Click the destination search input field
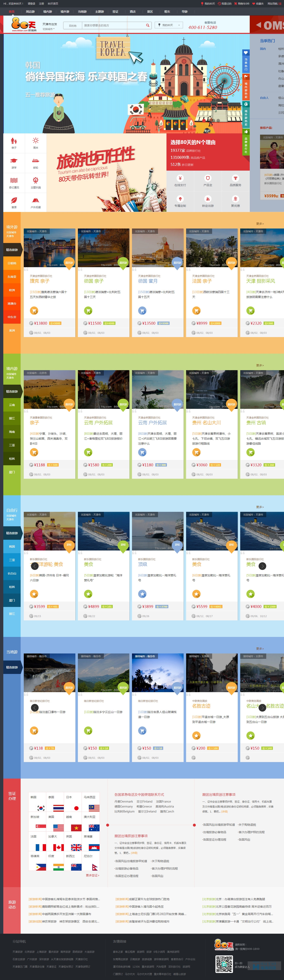Viewport: 284px width, 980px height. (114, 25)
